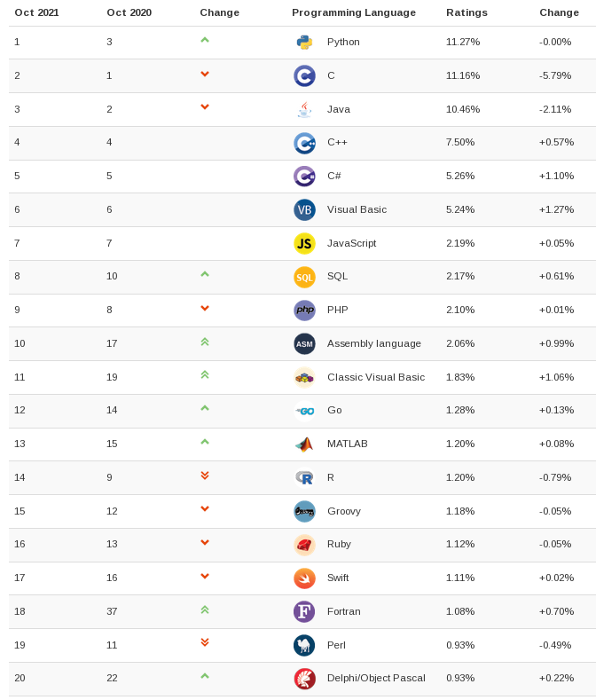Click the green up arrow in Python row

205,41
